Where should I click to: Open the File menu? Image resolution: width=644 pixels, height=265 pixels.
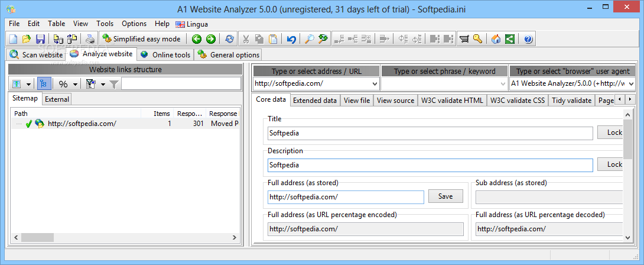point(14,24)
